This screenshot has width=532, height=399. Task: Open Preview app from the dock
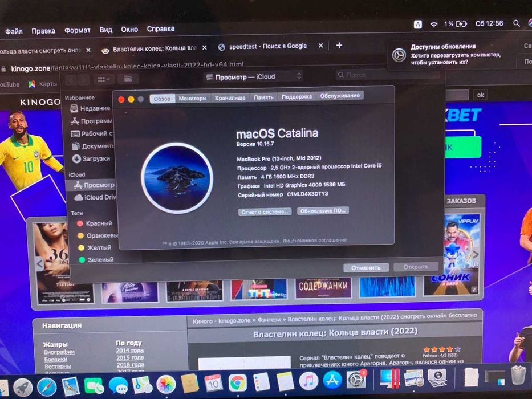click(x=413, y=377)
